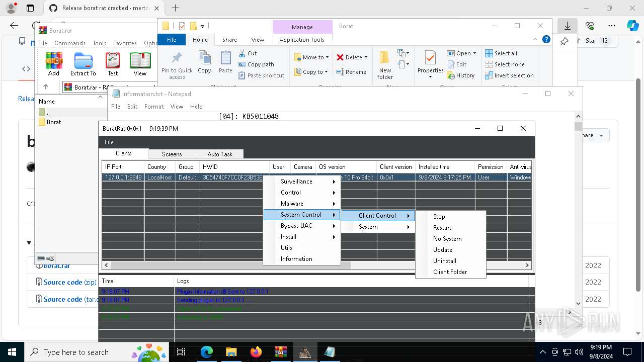Screen dimensions: 644x362
Task: Open the Delete dropdown in ribbon
Action: pyautogui.click(x=352, y=57)
